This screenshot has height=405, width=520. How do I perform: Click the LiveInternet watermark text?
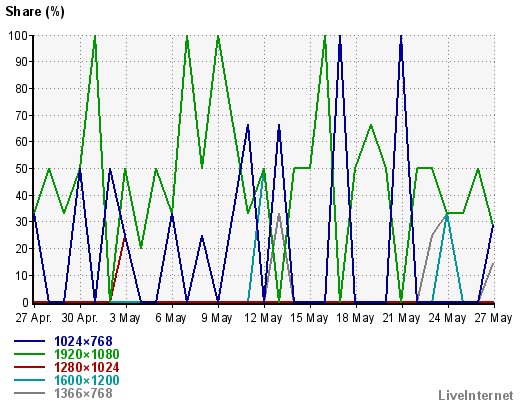tap(476, 396)
